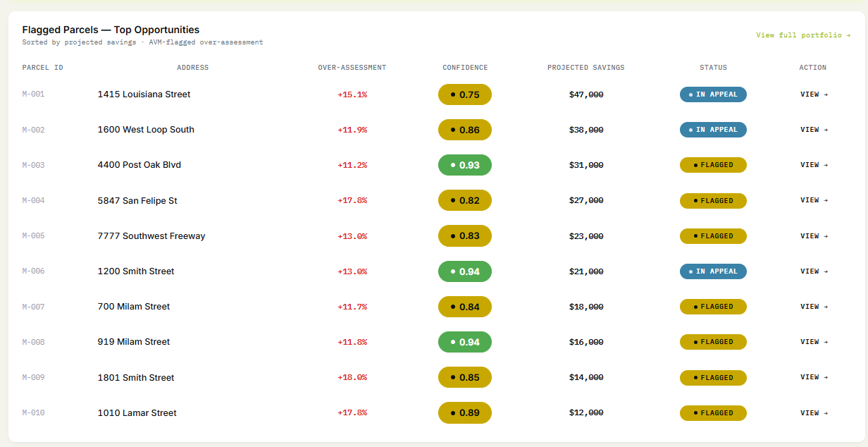
Task: Open VIEW for 1010 Lamar Street
Action: point(814,413)
